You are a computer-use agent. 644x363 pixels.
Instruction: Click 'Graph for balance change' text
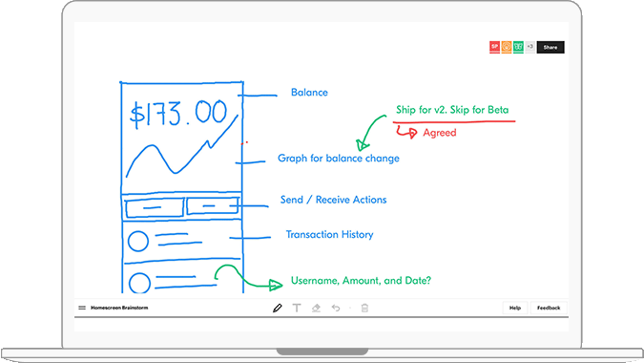click(x=339, y=159)
